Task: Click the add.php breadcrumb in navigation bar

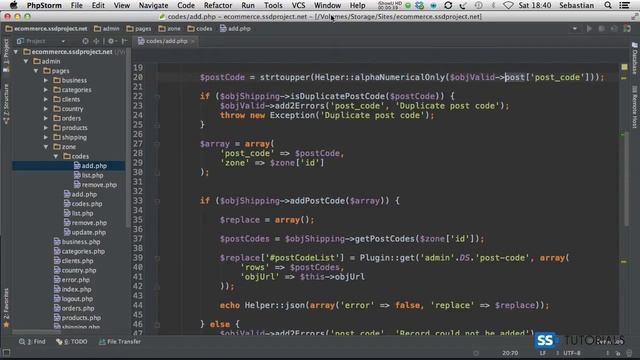Action: click(x=235, y=29)
